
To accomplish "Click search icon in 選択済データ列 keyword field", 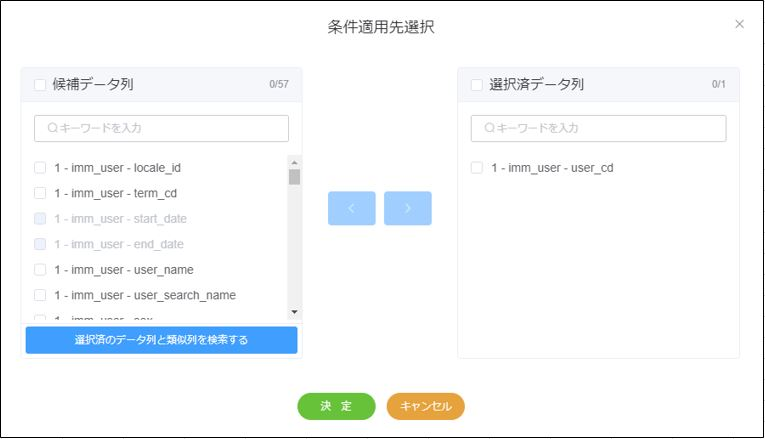I will coord(489,128).
